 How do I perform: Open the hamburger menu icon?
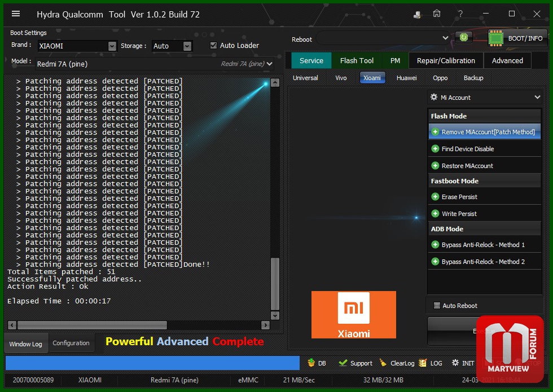(x=16, y=14)
